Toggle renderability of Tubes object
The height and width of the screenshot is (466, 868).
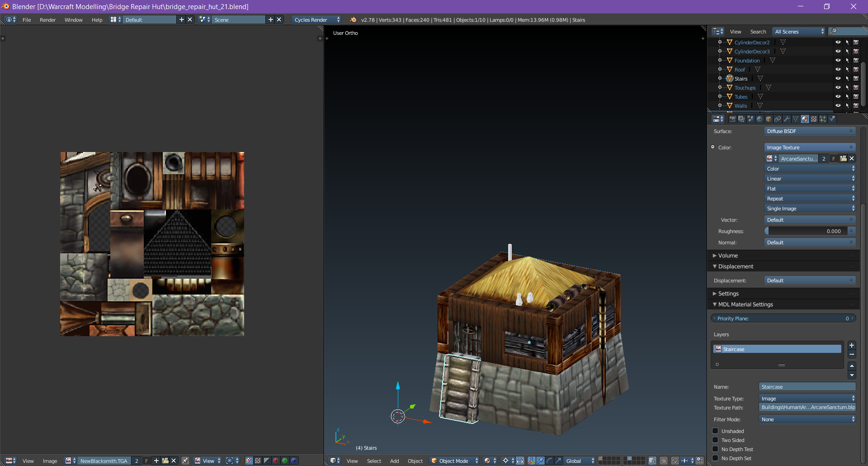tap(856, 96)
